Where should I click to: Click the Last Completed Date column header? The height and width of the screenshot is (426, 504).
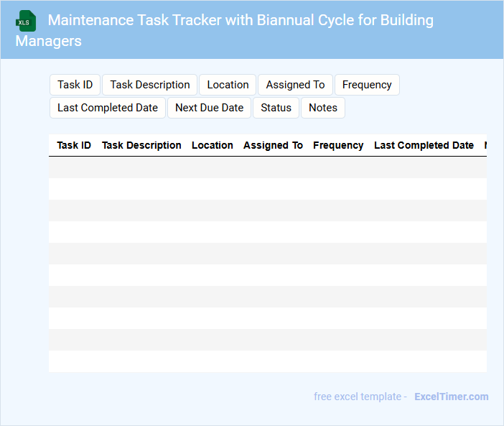(424, 145)
